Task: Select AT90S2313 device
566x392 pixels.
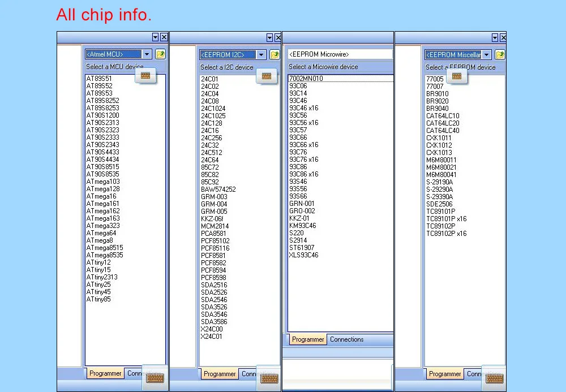Action: coord(102,122)
